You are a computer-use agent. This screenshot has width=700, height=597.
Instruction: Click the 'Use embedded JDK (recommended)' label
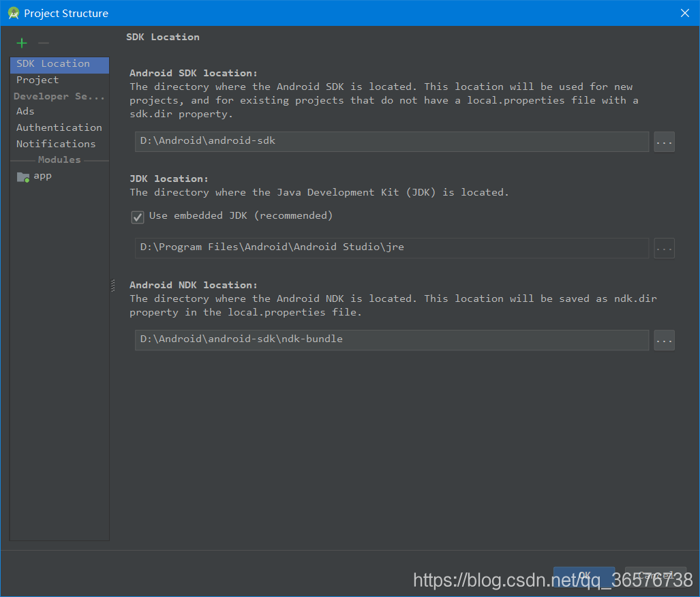[241, 215]
